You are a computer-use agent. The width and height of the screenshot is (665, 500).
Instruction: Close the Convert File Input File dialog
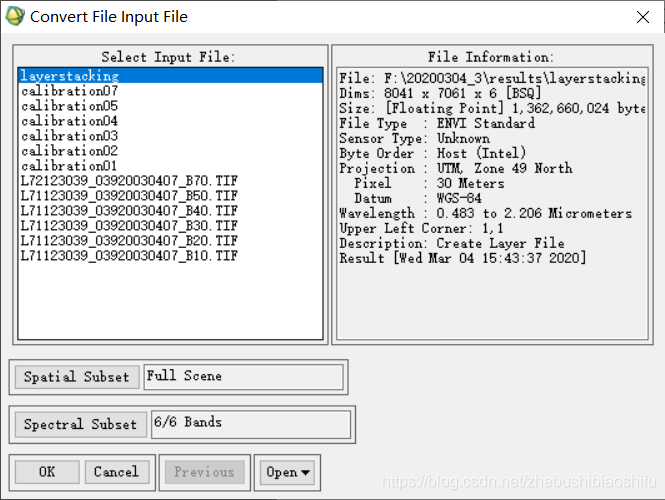click(643, 17)
